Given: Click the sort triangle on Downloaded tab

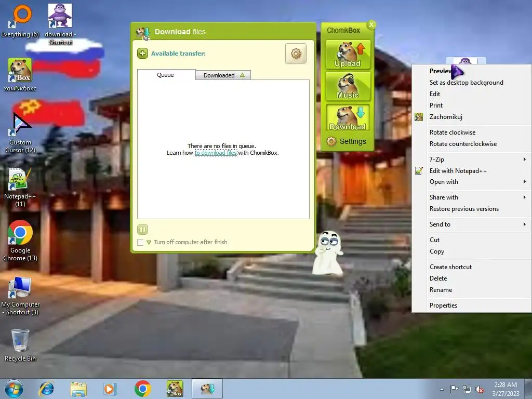Looking at the screenshot, I should (242, 75).
